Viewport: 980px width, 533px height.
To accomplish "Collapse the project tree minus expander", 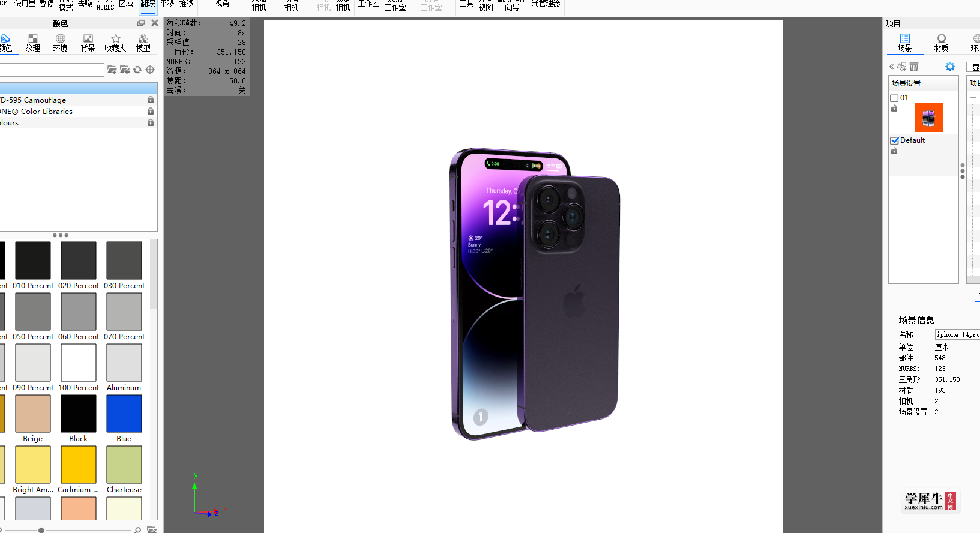I will tap(973, 97).
